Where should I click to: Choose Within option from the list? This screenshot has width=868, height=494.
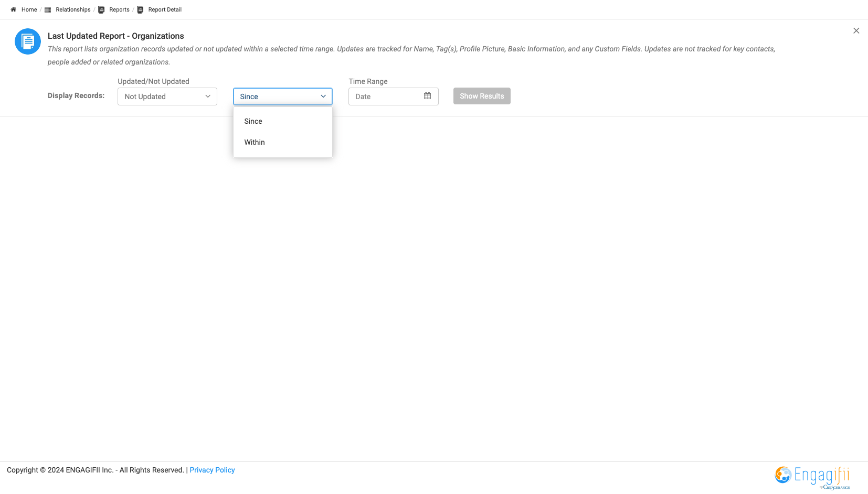(x=283, y=142)
